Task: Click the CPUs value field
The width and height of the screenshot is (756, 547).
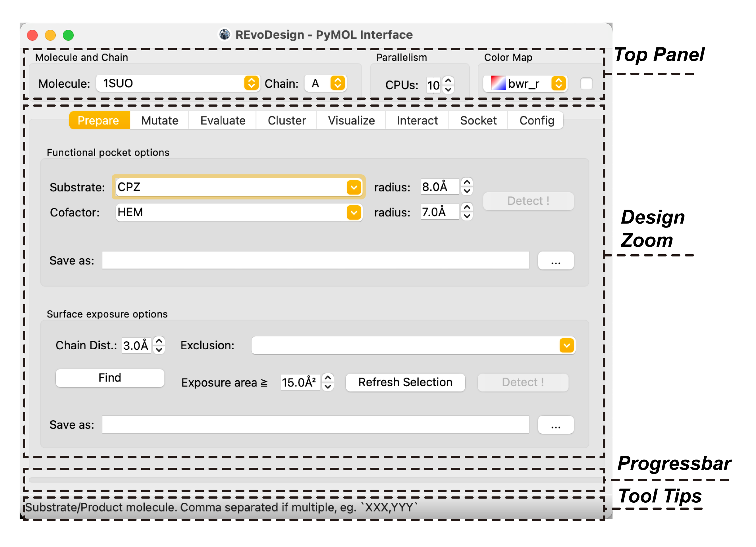Action: click(434, 85)
